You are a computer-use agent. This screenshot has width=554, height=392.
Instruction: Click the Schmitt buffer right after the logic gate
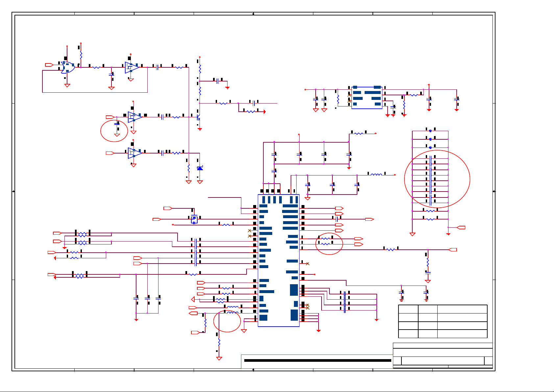132,67
